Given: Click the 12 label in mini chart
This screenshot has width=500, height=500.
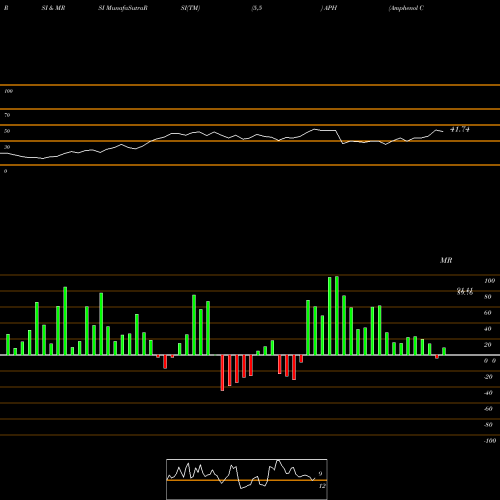Looking at the screenshot, I should pyautogui.click(x=322, y=486).
